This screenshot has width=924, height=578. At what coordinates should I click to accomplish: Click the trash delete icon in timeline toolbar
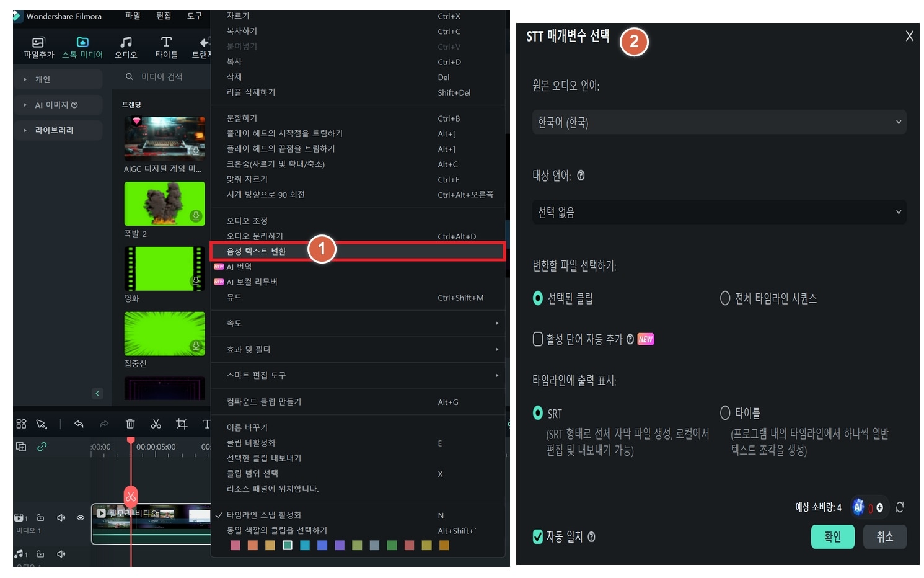(x=130, y=424)
